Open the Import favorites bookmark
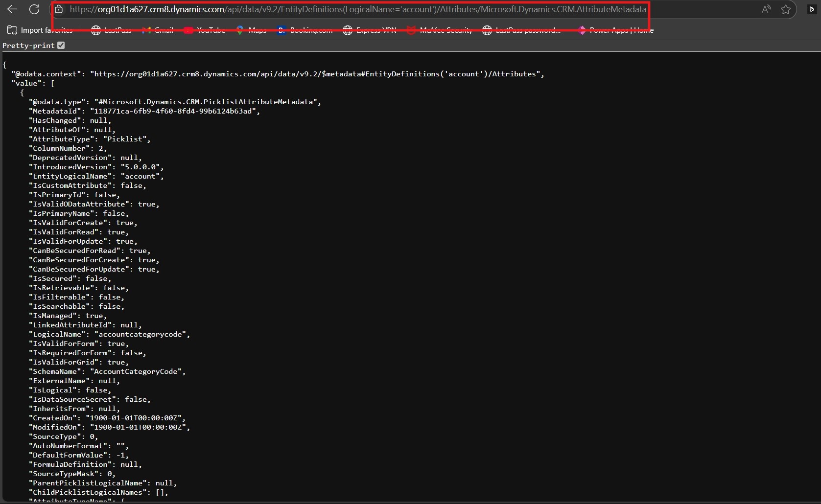The width and height of the screenshot is (821, 504). (x=40, y=30)
